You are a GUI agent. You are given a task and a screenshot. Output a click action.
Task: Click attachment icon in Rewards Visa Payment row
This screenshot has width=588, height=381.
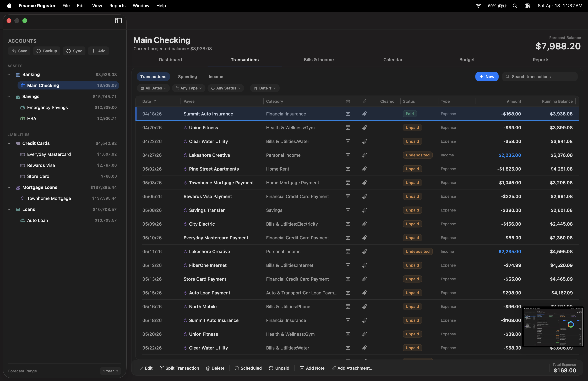364,197
